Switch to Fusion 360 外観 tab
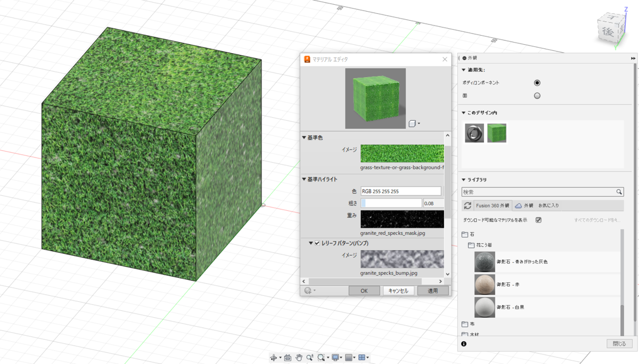 point(492,205)
